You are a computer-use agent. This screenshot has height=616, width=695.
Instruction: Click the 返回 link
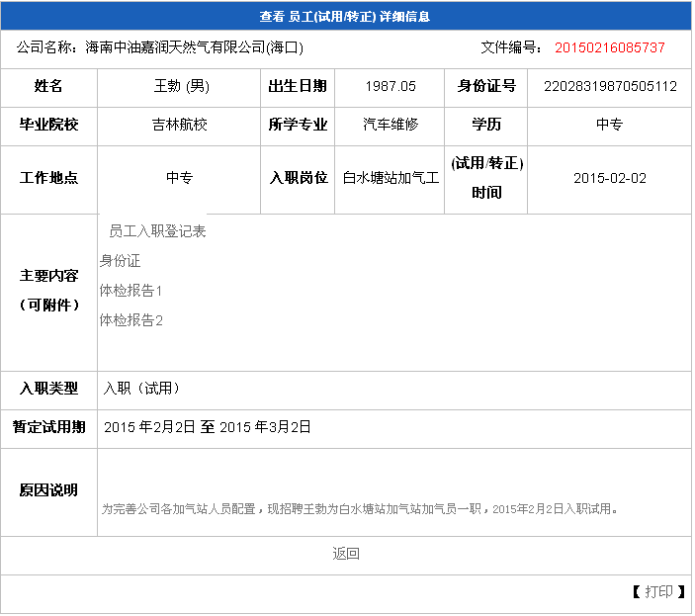pos(346,554)
